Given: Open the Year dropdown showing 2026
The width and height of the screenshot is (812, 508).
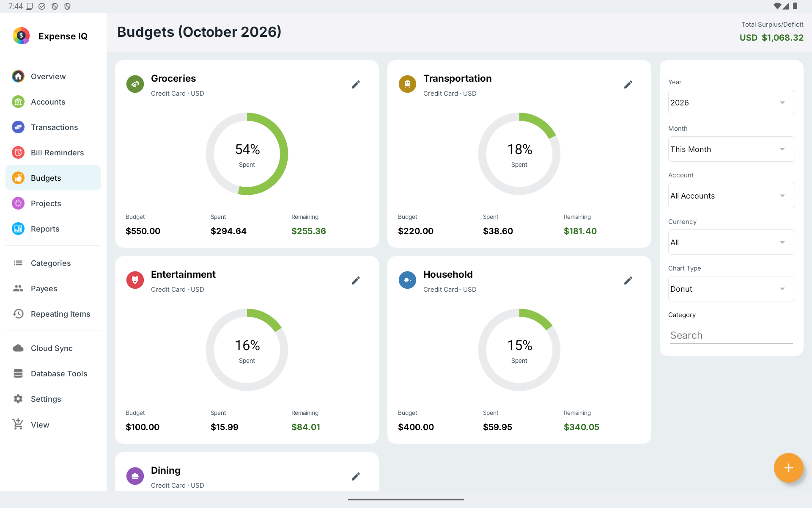Looking at the screenshot, I should [731, 102].
